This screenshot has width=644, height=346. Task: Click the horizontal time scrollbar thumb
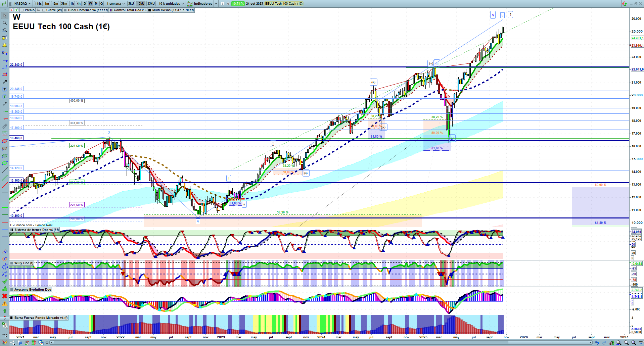click(548, 343)
